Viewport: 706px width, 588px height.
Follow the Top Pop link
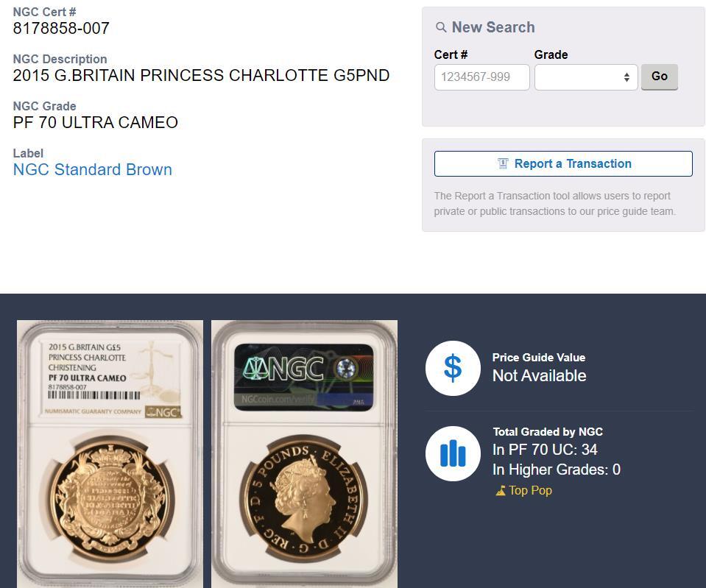pyautogui.click(x=530, y=490)
